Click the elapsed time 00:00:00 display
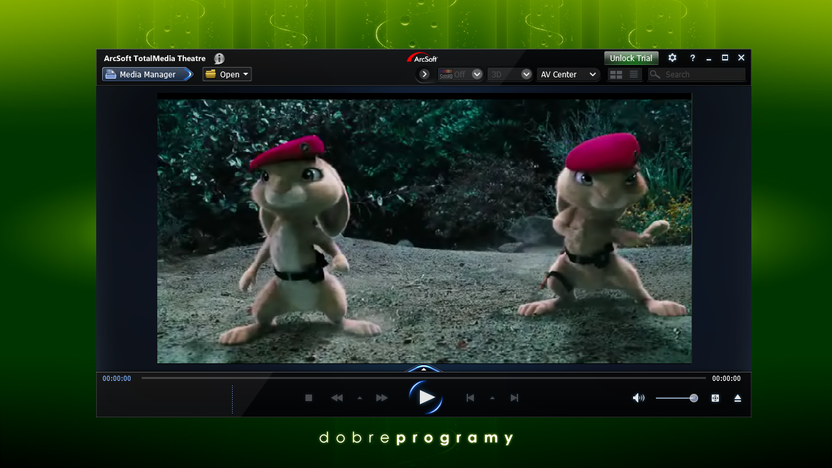 click(117, 378)
